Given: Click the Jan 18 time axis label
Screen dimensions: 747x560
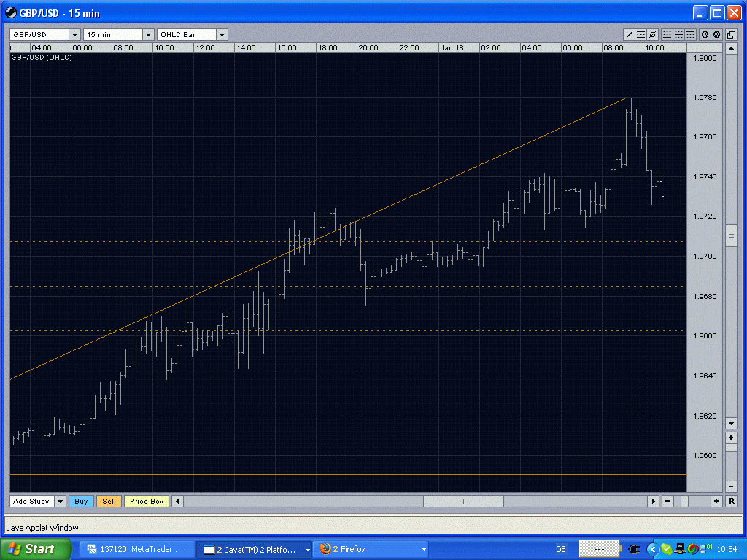Looking at the screenshot, I should click(452, 47).
